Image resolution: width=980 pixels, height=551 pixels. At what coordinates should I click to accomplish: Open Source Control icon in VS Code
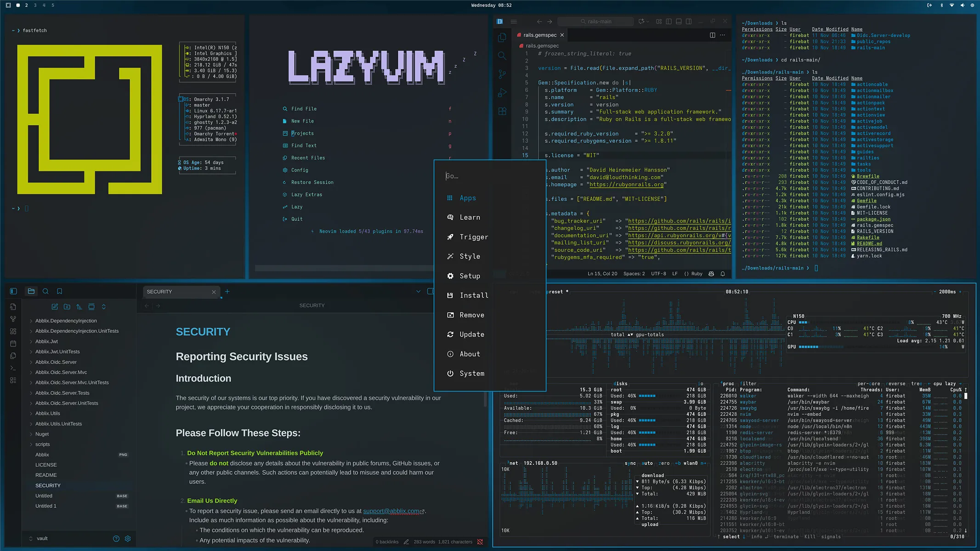tap(502, 74)
